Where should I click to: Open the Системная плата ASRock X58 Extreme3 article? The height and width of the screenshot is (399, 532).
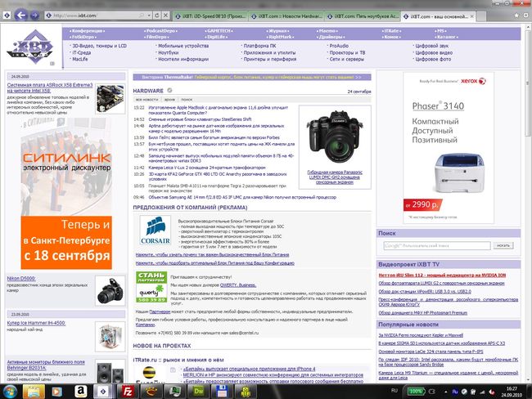[x=50, y=87]
